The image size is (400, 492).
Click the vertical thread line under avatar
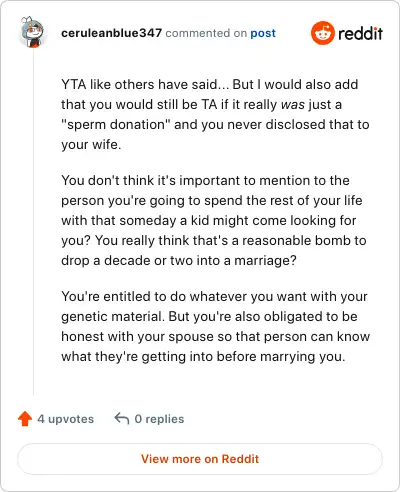(33, 222)
